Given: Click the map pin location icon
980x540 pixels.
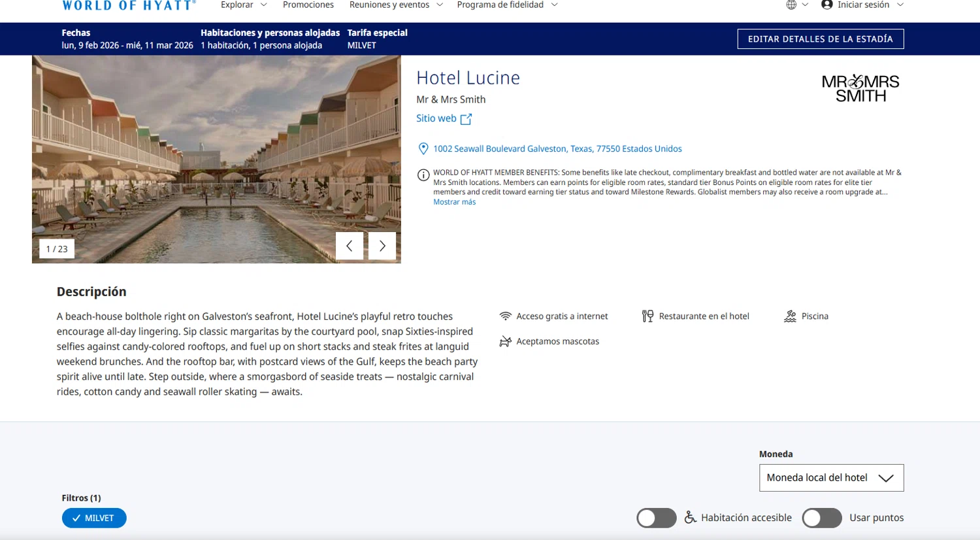Looking at the screenshot, I should pos(423,149).
